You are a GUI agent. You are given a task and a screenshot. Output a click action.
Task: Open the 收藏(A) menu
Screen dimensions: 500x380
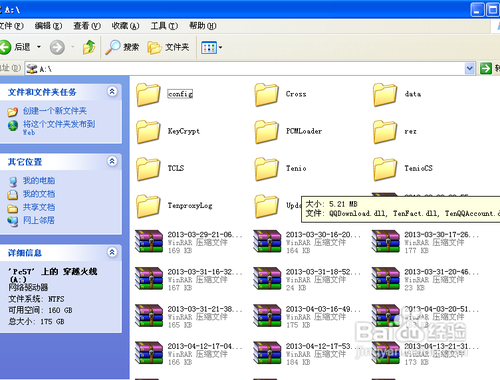pyautogui.click(x=125, y=26)
